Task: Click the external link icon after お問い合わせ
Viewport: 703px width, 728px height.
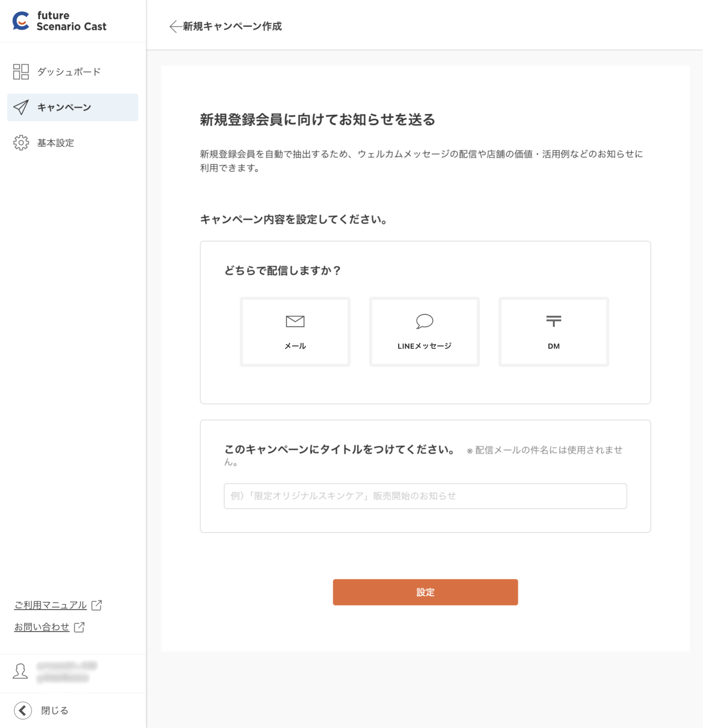Action: (79, 627)
